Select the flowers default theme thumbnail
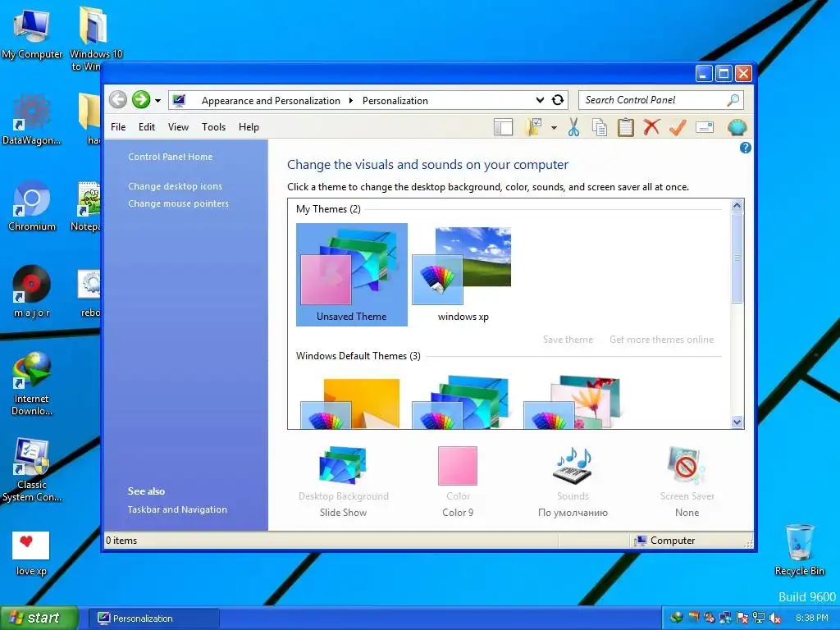 coord(572,402)
